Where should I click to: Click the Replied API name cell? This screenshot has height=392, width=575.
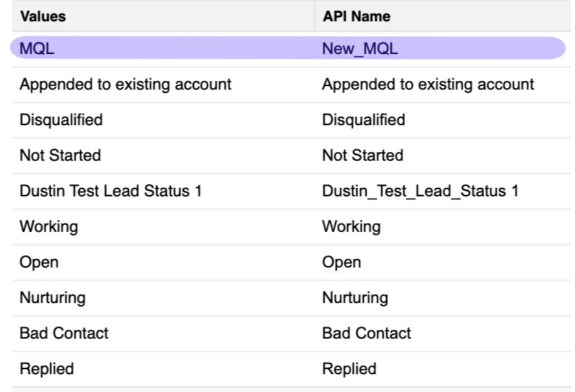(349, 369)
